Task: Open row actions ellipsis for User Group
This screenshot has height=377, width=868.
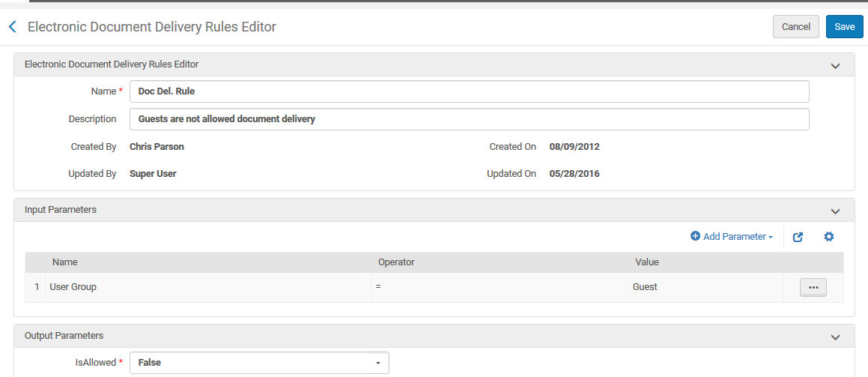Action: coord(813,287)
